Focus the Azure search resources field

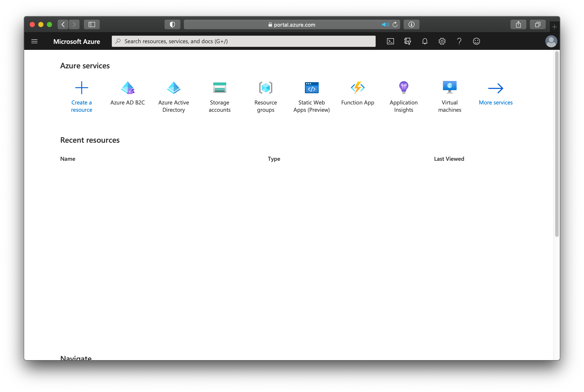(x=244, y=41)
